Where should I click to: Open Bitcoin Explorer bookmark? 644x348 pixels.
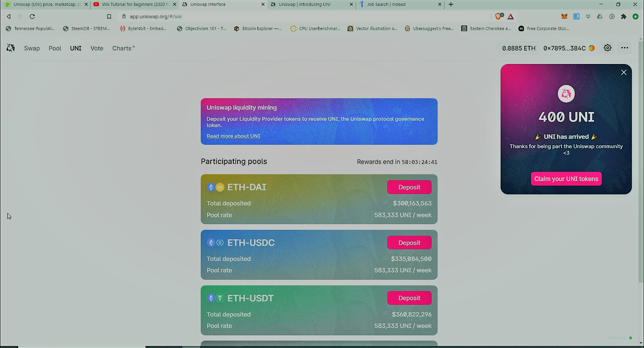(x=258, y=29)
